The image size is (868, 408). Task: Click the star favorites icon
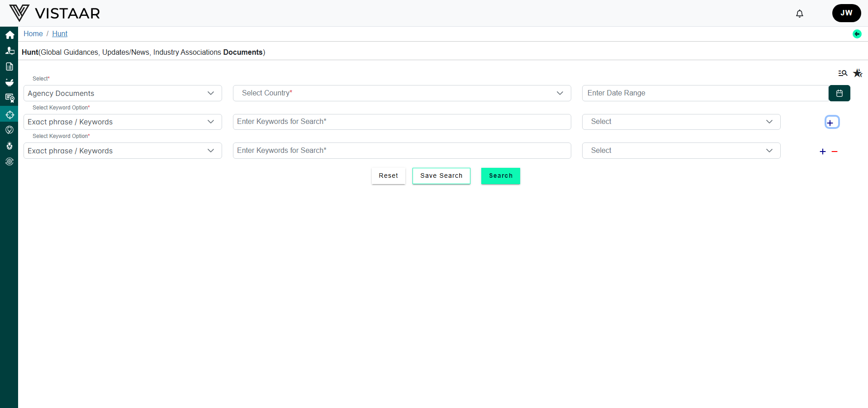pos(858,73)
